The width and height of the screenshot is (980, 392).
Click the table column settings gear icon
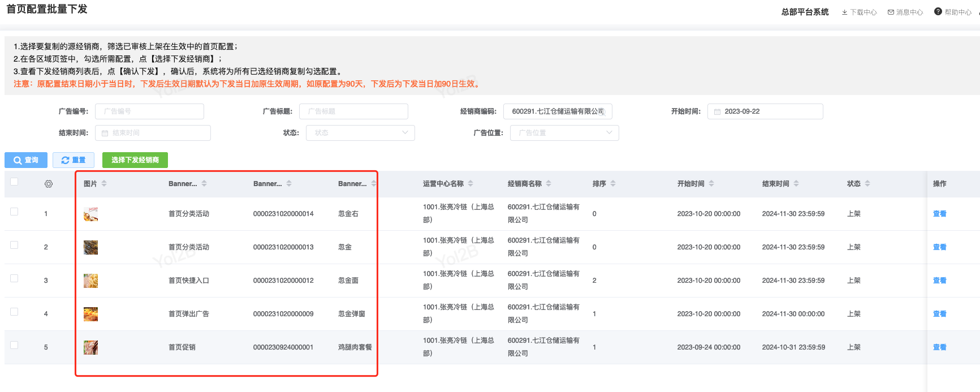tap(49, 184)
